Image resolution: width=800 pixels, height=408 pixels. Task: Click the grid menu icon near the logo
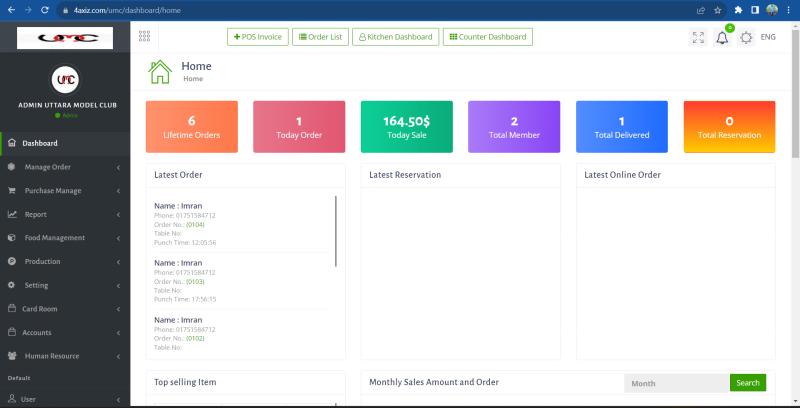(145, 36)
